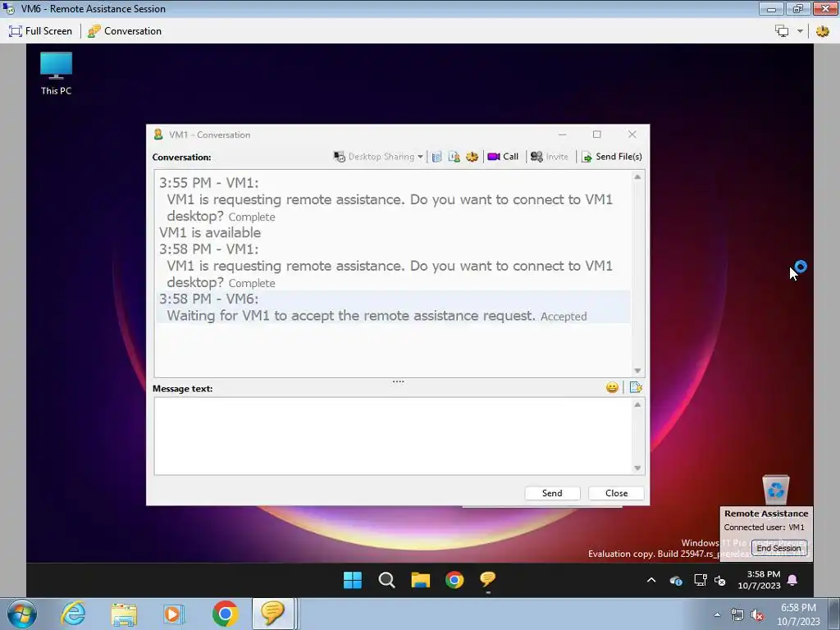Click the Close button in conversation
This screenshot has width=840, height=630.
(616, 493)
